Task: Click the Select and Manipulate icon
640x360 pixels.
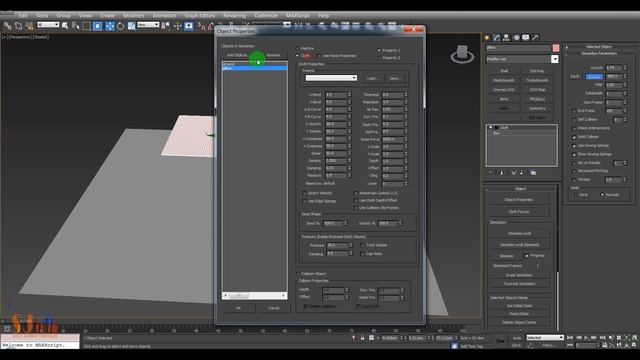Action: [178, 26]
